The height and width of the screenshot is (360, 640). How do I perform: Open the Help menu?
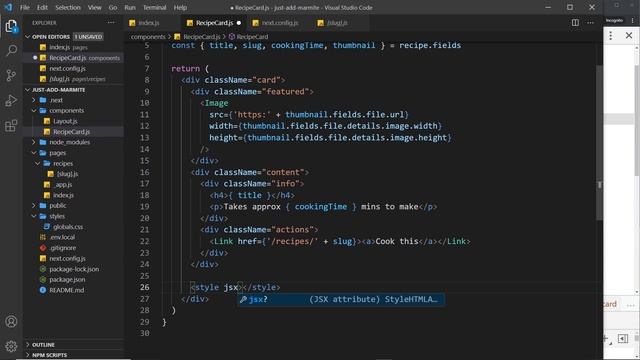[180, 7]
